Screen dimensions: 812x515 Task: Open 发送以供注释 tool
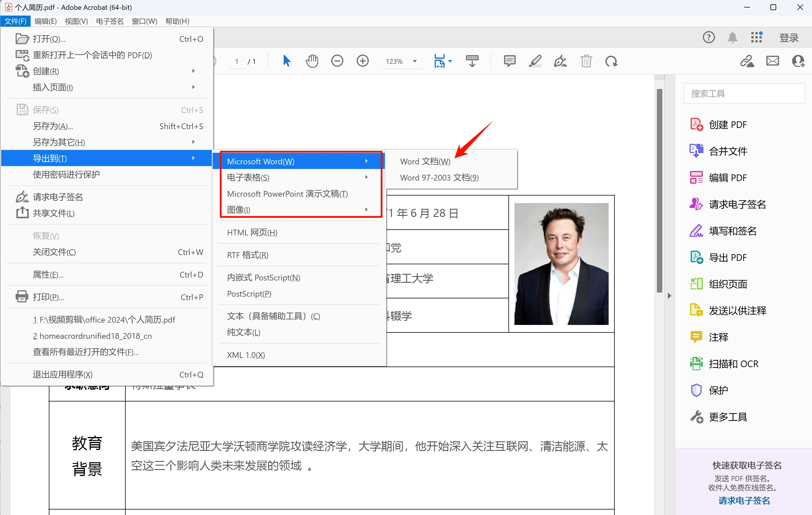tap(728, 311)
